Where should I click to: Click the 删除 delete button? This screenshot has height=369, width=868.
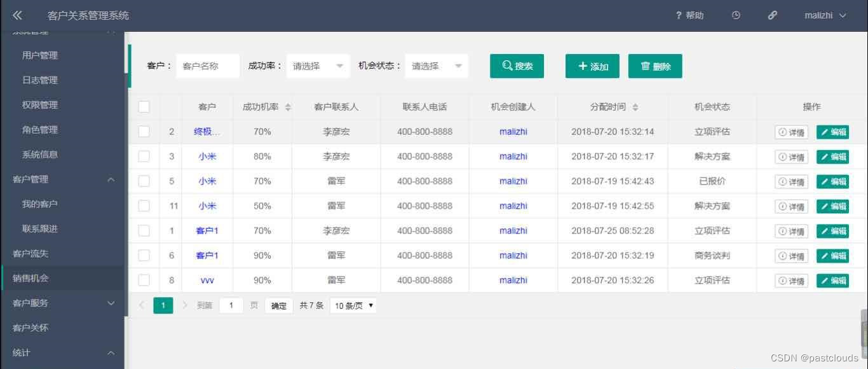655,66
